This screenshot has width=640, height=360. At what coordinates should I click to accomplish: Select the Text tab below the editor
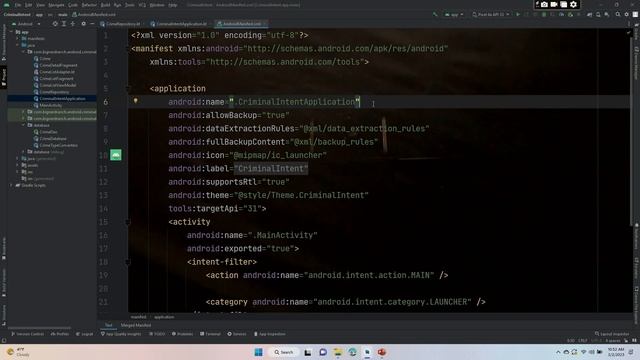(109, 325)
